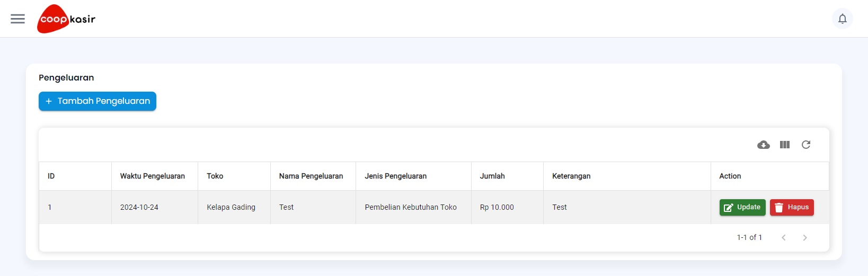Image resolution: width=868 pixels, height=276 pixels.
Task: Sort by ID column header
Action: (x=51, y=176)
